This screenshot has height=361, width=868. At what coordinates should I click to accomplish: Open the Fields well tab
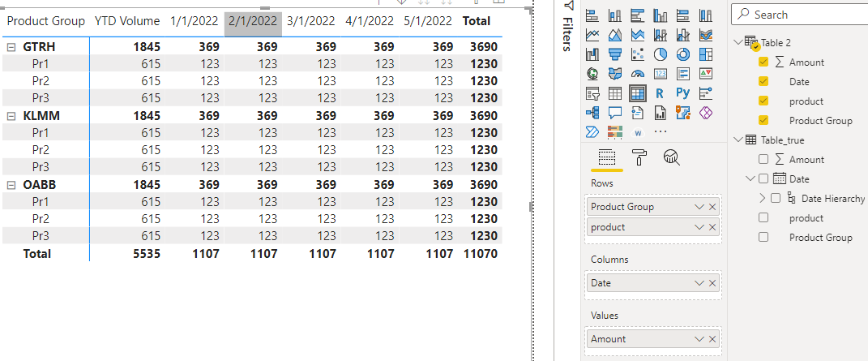pos(608,158)
